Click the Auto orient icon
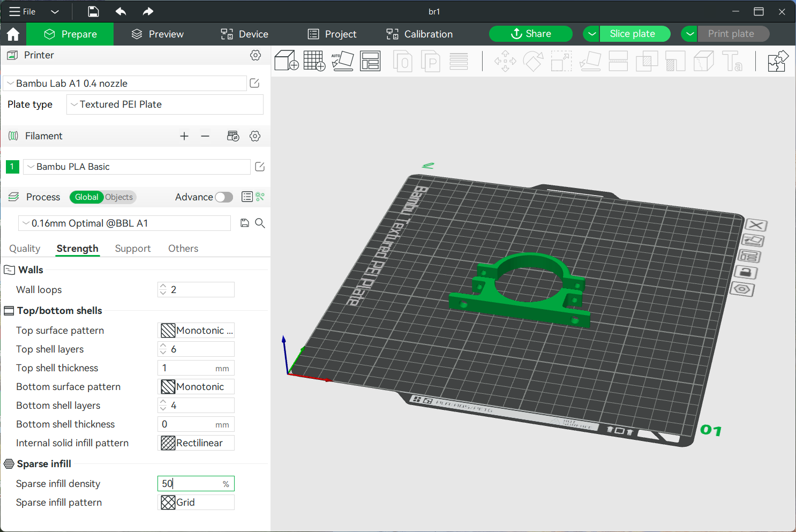Image resolution: width=796 pixels, height=532 pixels. click(x=342, y=61)
